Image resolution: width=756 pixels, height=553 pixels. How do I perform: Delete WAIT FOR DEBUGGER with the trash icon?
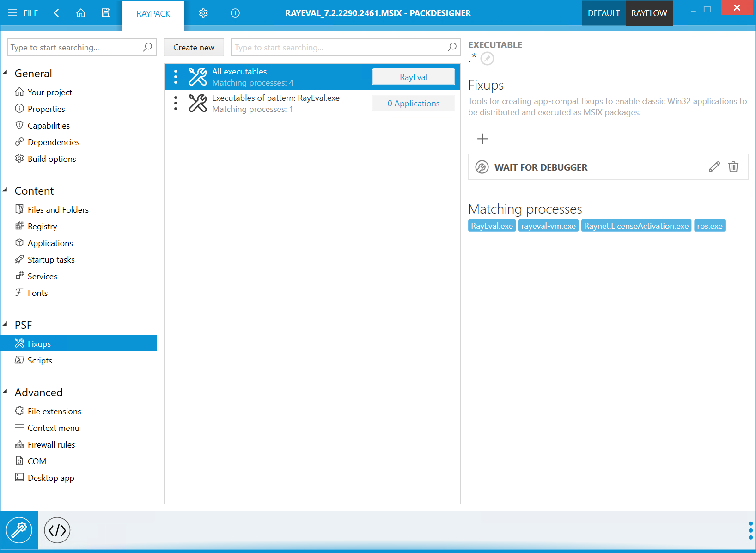[733, 167]
